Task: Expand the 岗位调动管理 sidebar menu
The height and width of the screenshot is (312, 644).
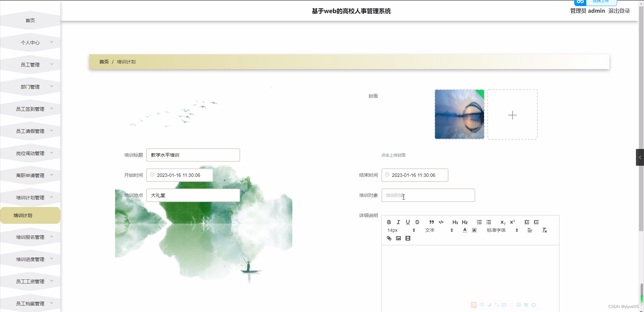Action: (30, 153)
